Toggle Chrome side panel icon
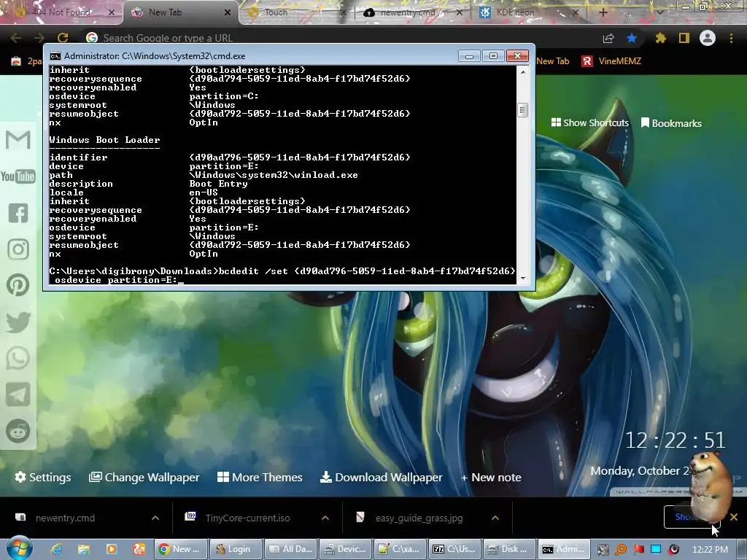The image size is (747, 560). click(684, 38)
